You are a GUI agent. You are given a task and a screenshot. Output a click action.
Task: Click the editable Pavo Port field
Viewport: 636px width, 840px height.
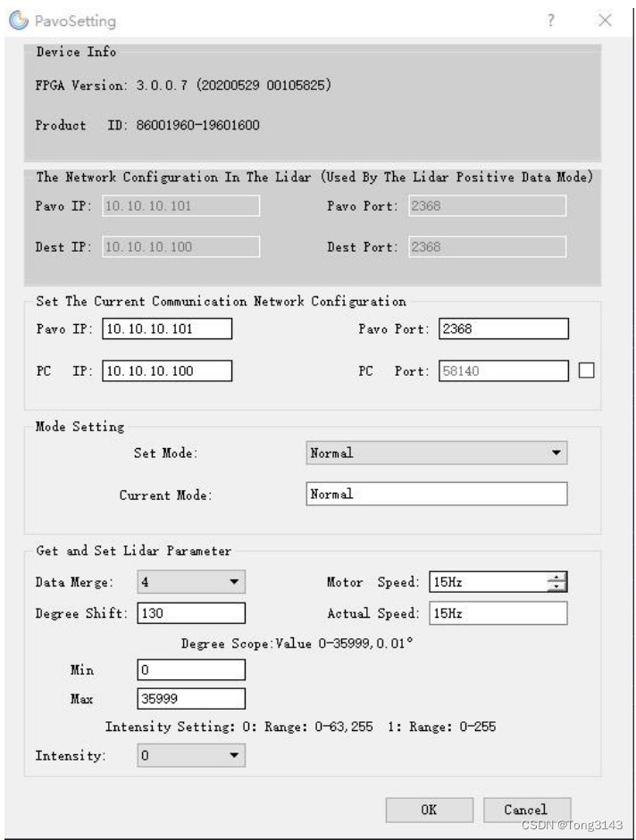(x=504, y=329)
